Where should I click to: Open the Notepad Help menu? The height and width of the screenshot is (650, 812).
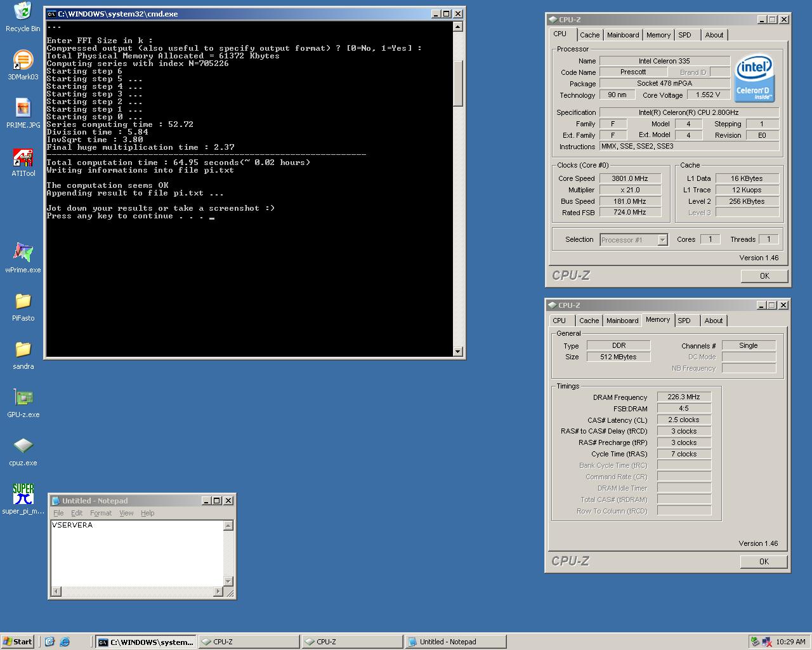148,513
